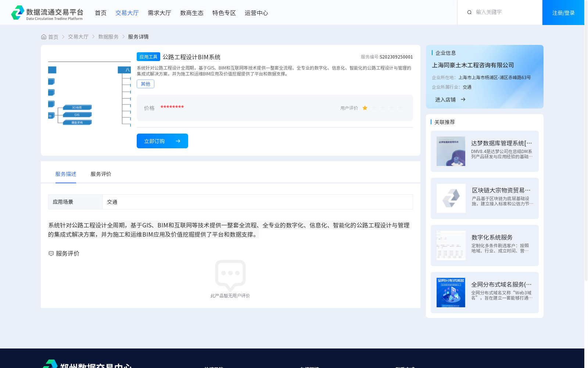Click the product title 公路工程设计BIM系统

point(191,57)
